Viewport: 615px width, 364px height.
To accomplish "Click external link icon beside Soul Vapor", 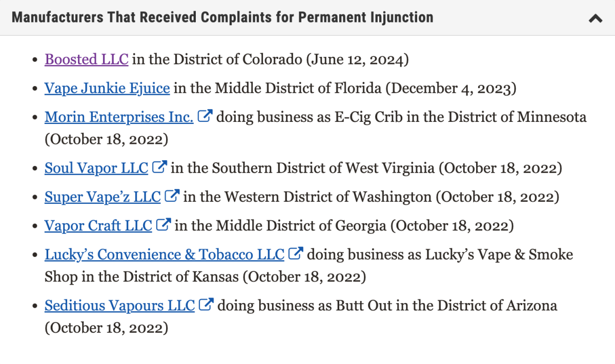I will click(159, 167).
